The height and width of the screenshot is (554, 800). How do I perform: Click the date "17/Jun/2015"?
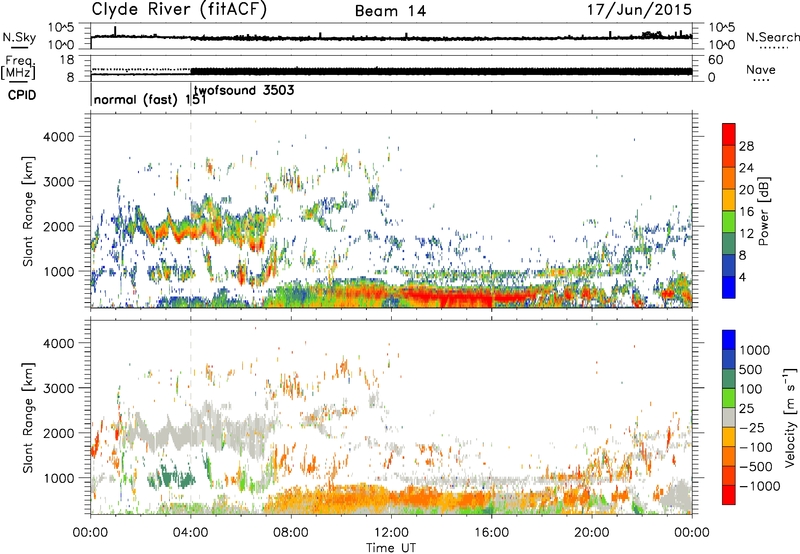click(x=639, y=9)
